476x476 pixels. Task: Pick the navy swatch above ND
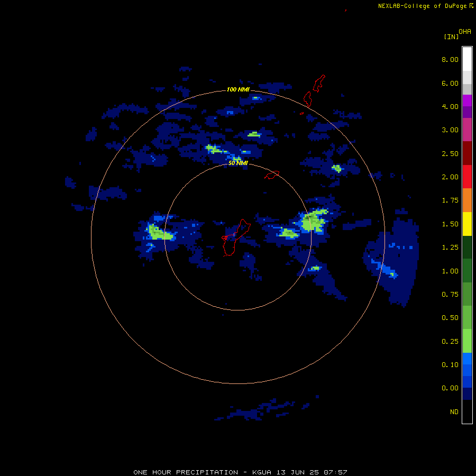coord(467,393)
